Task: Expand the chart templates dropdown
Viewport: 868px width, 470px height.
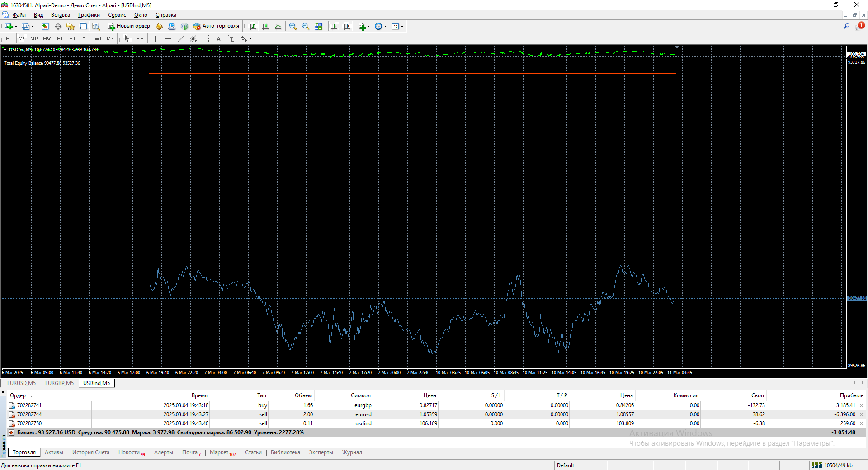Action: click(397, 26)
